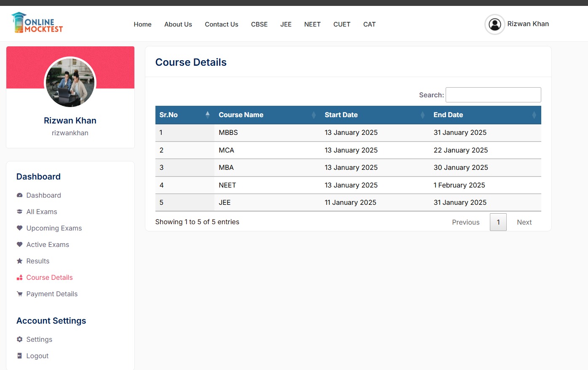Click the All Exams graduation cap icon
Screen dimensions: 588x370
(19, 212)
